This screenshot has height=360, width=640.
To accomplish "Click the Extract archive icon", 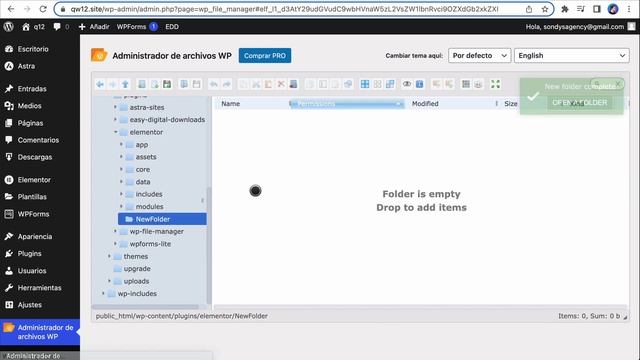I will click(x=436, y=84).
